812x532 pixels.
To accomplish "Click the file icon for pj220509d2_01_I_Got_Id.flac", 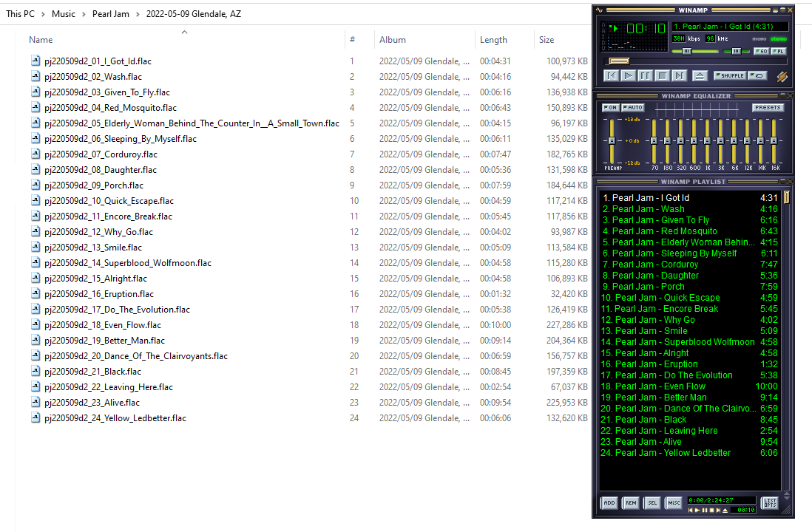I will click(35, 61).
